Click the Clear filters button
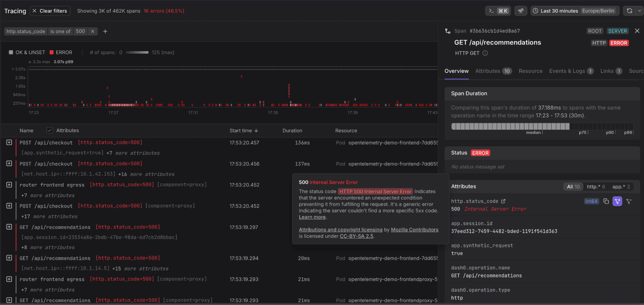This screenshot has height=305, width=644. click(x=50, y=11)
